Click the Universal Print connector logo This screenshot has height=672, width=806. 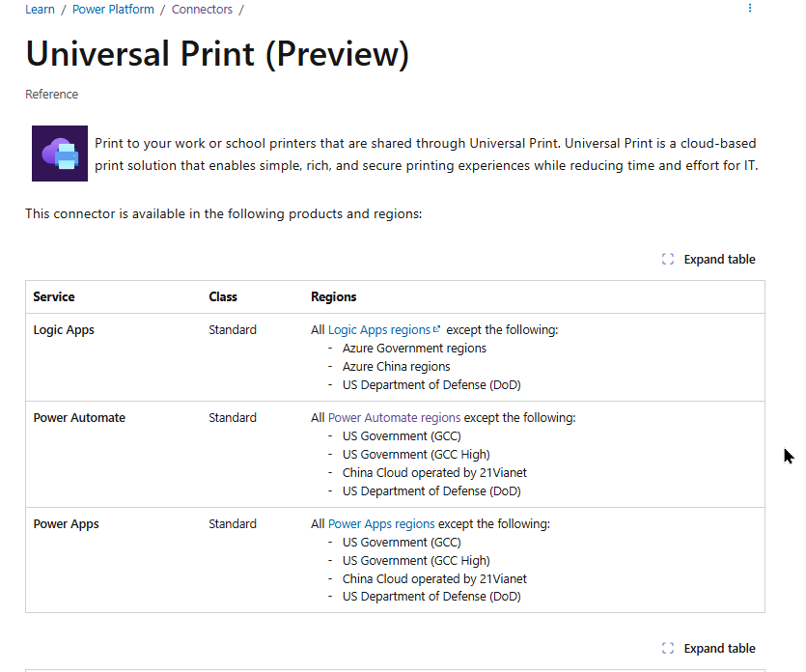click(60, 154)
